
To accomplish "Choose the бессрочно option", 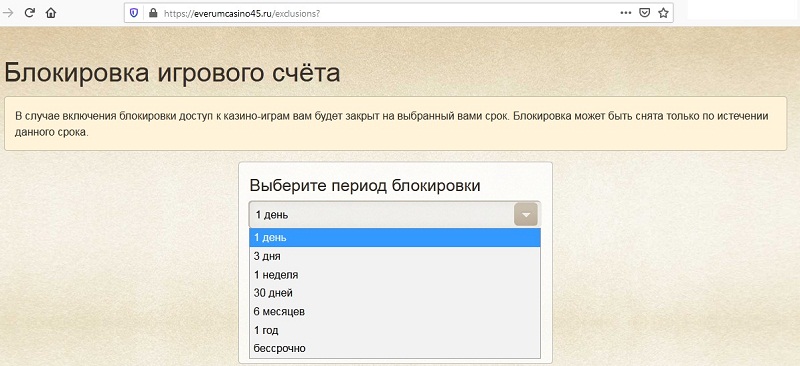I will [x=394, y=349].
